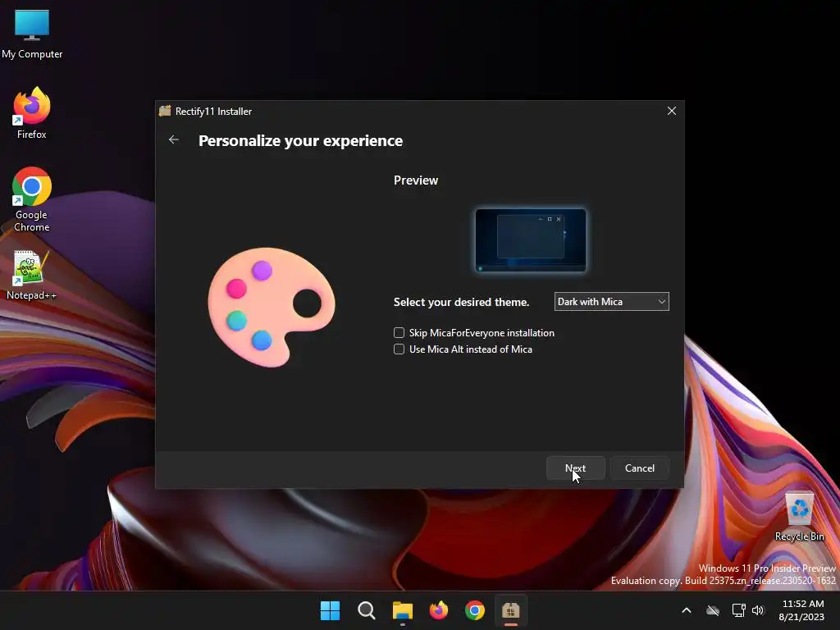
Task: Click the Cancel button
Action: 640,468
